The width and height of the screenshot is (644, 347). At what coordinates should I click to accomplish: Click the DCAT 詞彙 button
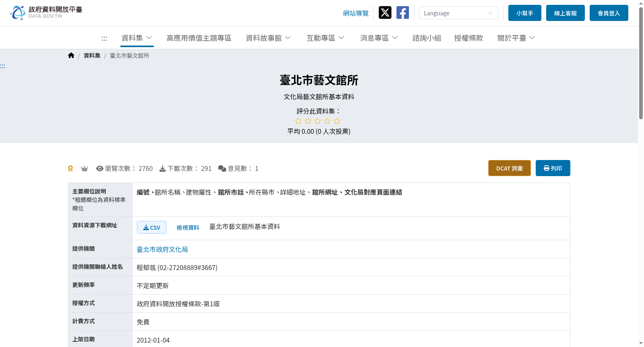click(510, 168)
